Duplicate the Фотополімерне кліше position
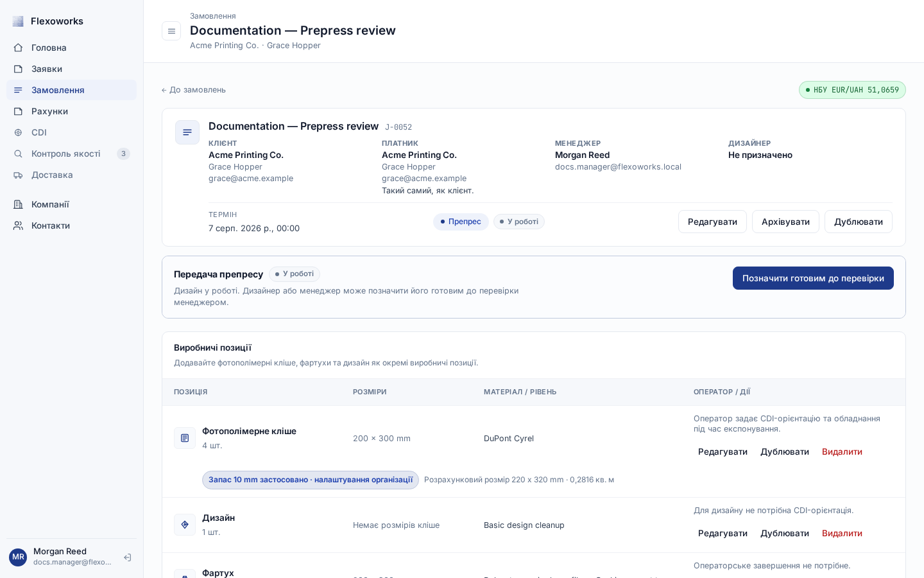This screenshot has height=578, width=924. (785, 451)
